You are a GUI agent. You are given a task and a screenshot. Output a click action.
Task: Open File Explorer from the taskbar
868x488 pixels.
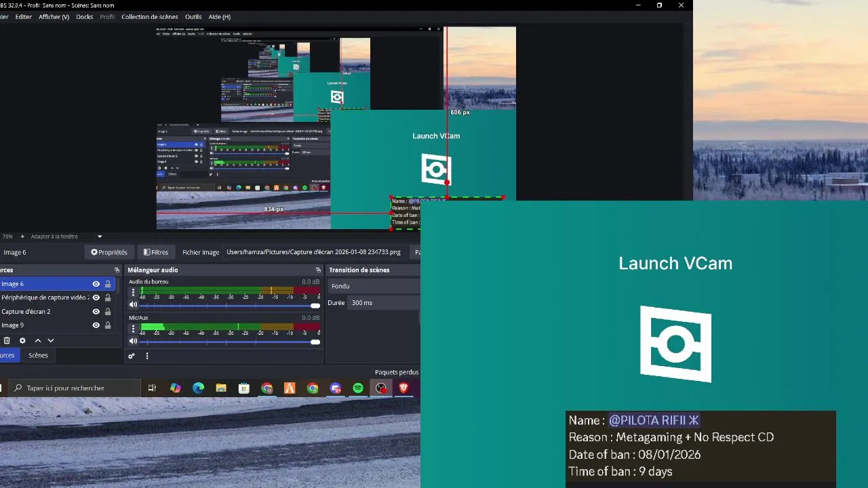221,388
